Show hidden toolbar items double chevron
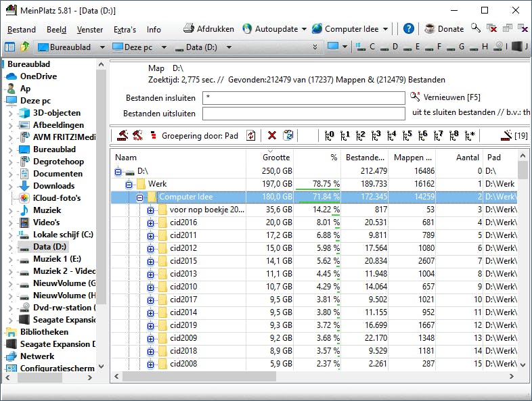The width and height of the screenshot is (532, 401). [315, 47]
